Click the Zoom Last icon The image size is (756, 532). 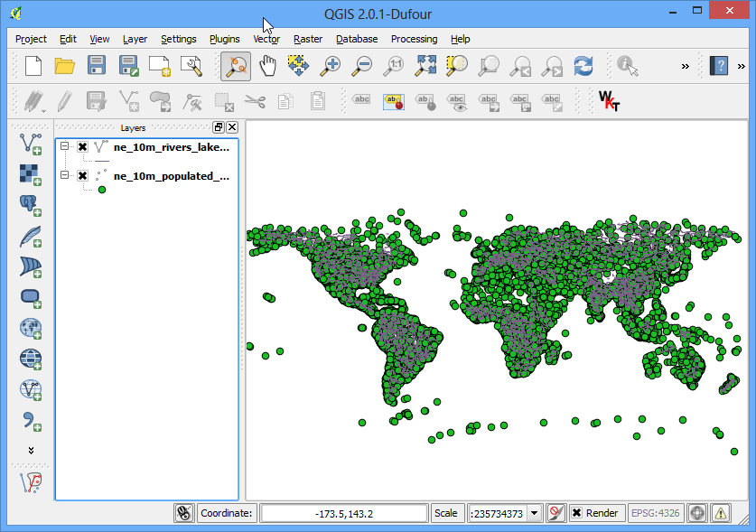coord(521,66)
